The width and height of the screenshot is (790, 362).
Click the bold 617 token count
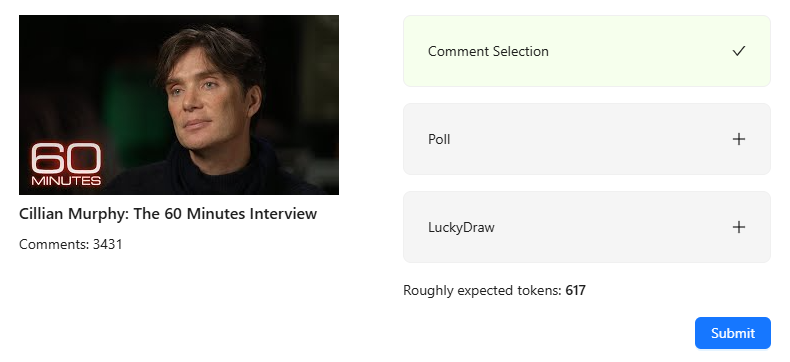pyautogui.click(x=575, y=291)
